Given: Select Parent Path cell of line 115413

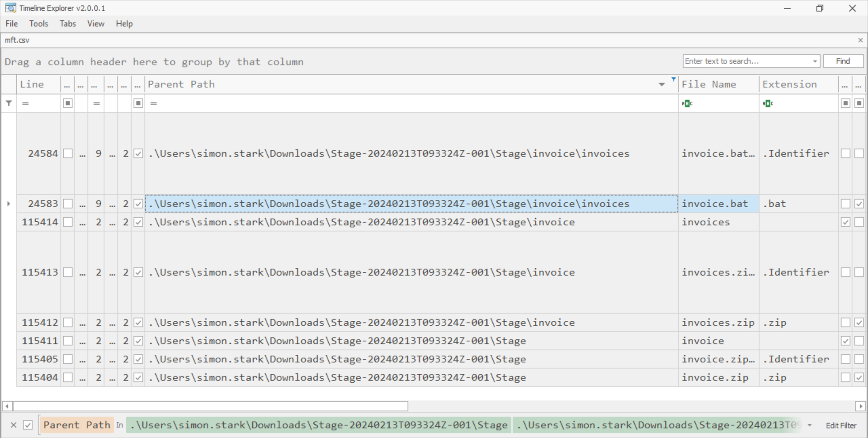Looking at the screenshot, I should (x=411, y=272).
